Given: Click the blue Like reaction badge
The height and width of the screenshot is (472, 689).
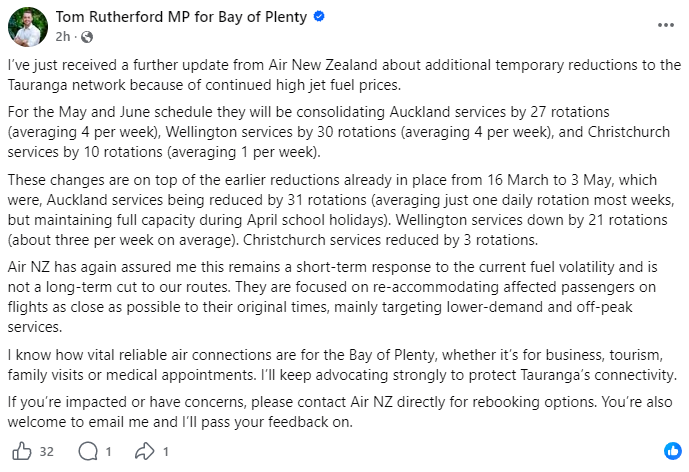Looking at the screenshot, I should [x=672, y=450].
